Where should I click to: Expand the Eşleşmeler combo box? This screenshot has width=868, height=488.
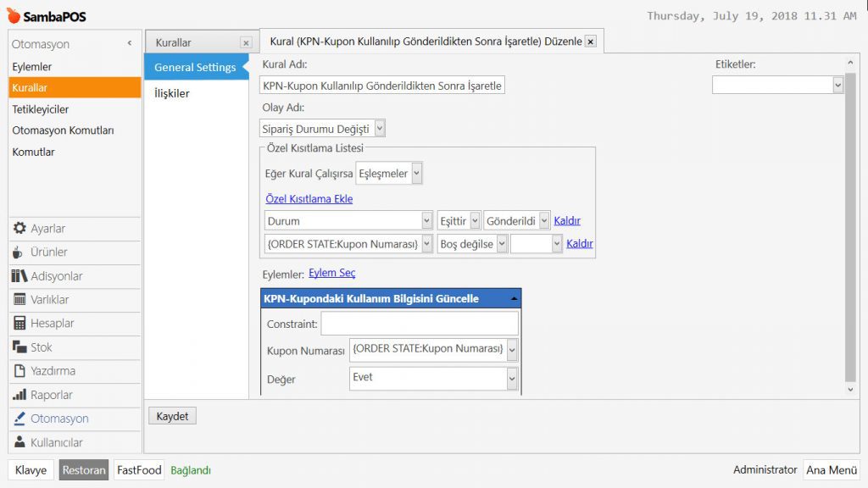(x=416, y=174)
